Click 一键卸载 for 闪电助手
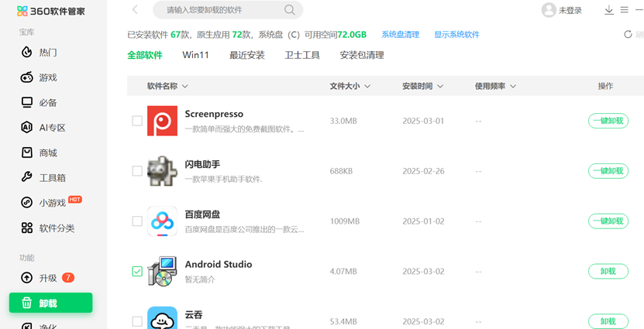The height and width of the screenshot is (329, 644). [608, 171]
